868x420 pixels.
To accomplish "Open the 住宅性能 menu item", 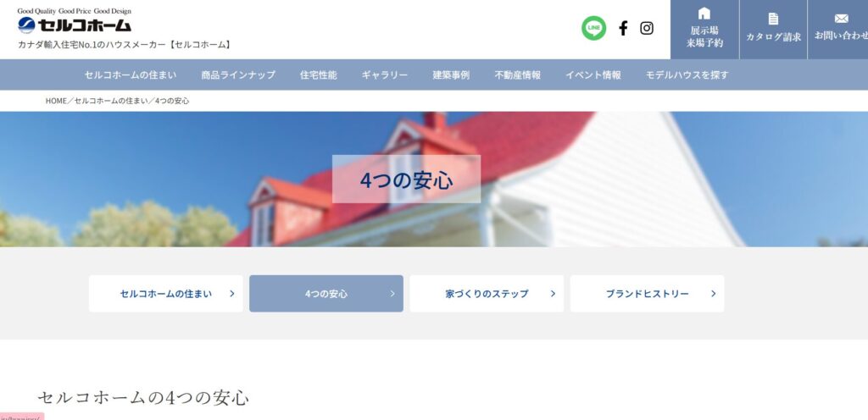I will click(x=319, y=75).
